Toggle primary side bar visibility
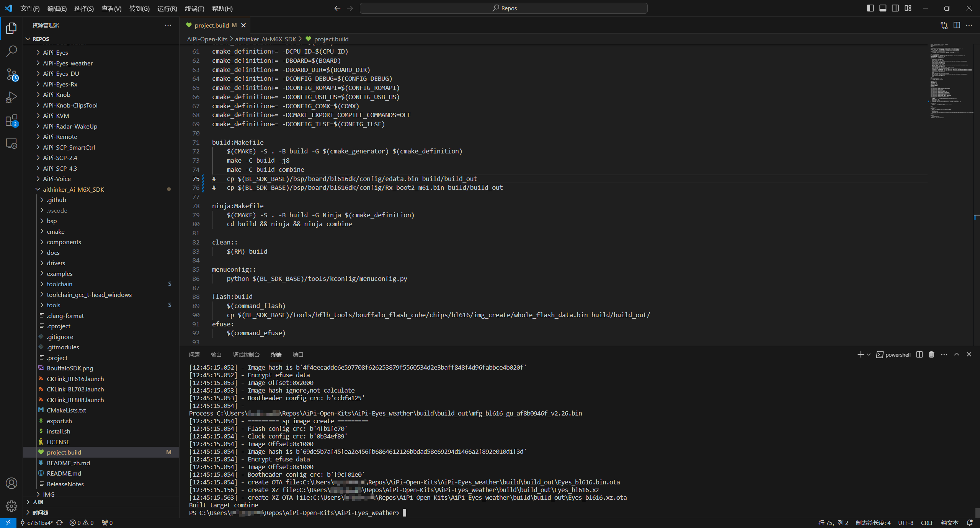The width and height of the screenshot is (980, 528). [x=870, y=8]
